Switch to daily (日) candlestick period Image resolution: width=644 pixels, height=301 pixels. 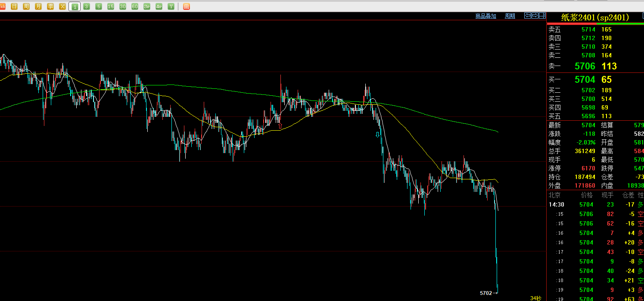tap(14, 6)
